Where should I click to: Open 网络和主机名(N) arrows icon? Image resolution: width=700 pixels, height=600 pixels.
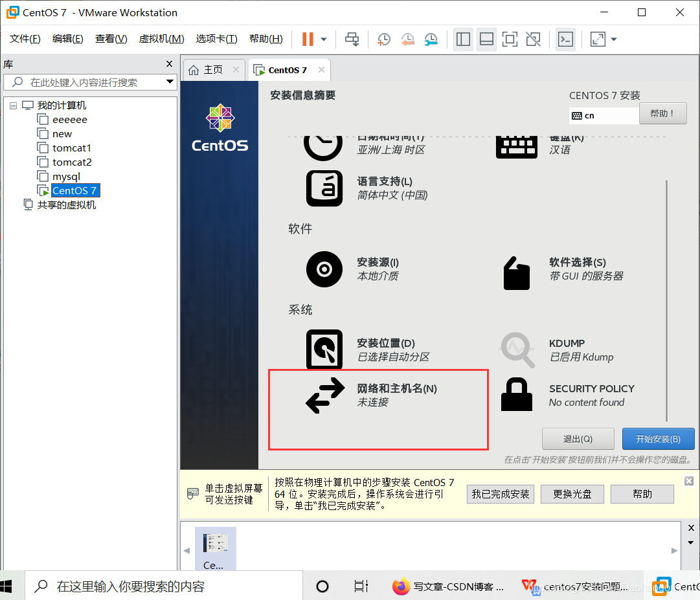click(x=326, y=395)
